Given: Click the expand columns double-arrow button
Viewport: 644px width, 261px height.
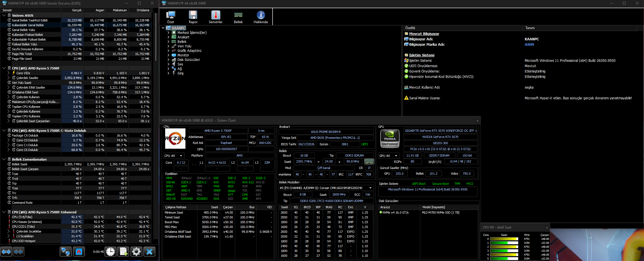Looking at the screenshot, I should pos(6,251).
